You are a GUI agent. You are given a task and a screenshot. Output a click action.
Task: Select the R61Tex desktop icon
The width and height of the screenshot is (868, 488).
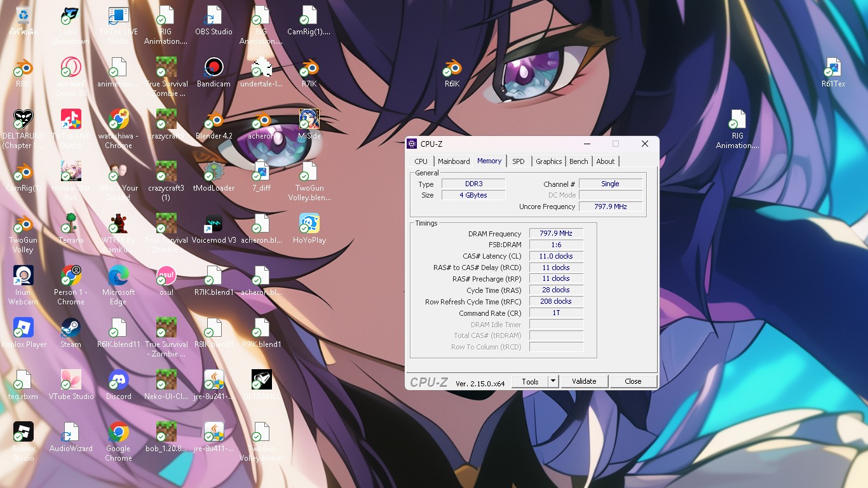[x=833, y=72]
